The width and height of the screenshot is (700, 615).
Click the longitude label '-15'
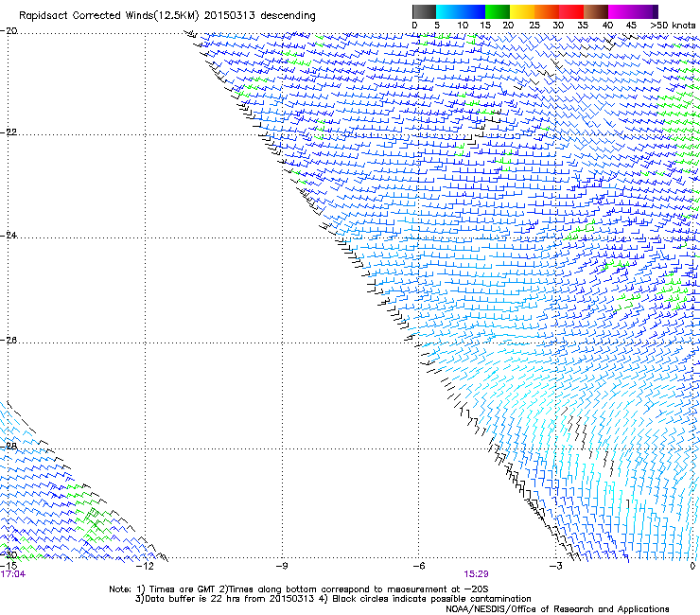[x=9, y=566]
